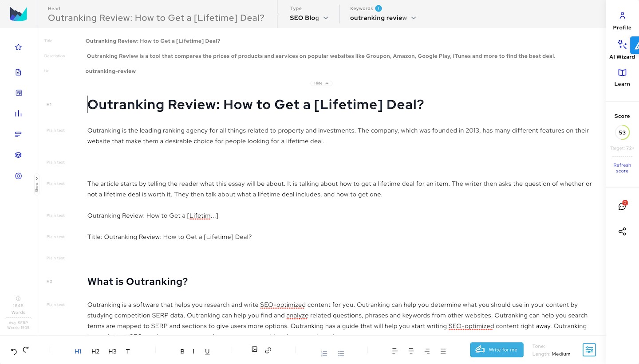Click the keywords count badge
Image resolution: width=639 pixels, height=364 pixels.
click(x=378, y=8)
